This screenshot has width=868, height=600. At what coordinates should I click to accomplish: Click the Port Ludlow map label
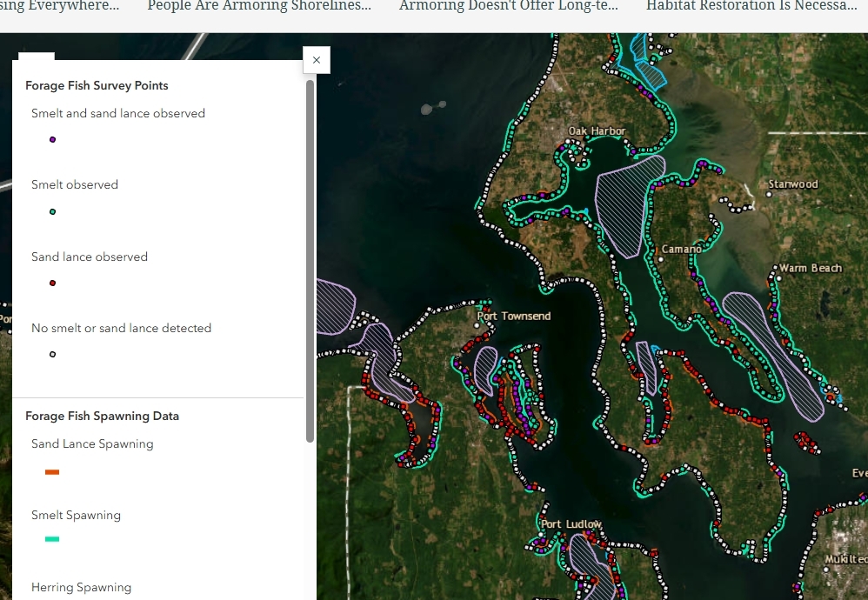[x=571, y=524]
